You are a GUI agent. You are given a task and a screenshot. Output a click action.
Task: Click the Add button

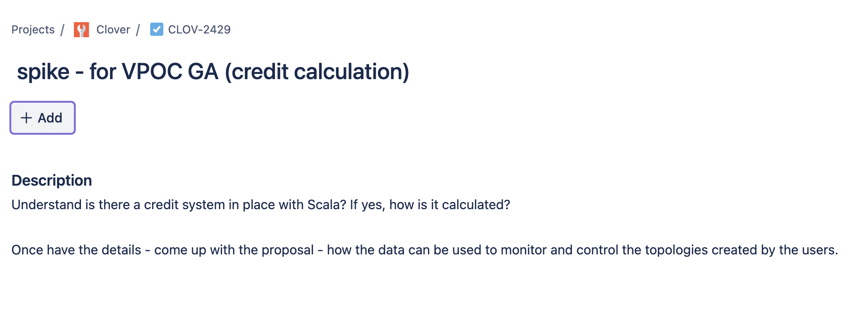click(43, 118)
